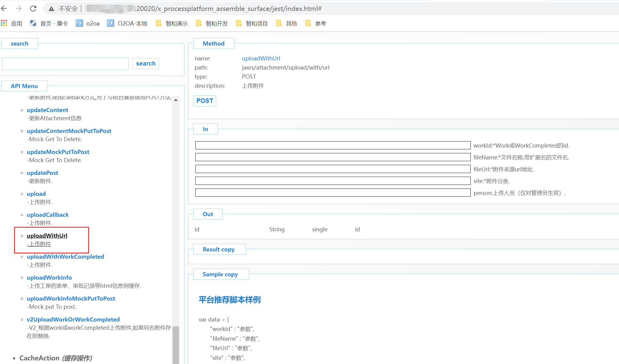The width and height of the screenshot is (619, 364).
Task: Open v2UploadWorkOrWorkCompleted API entry
Action: click(73, 319)
